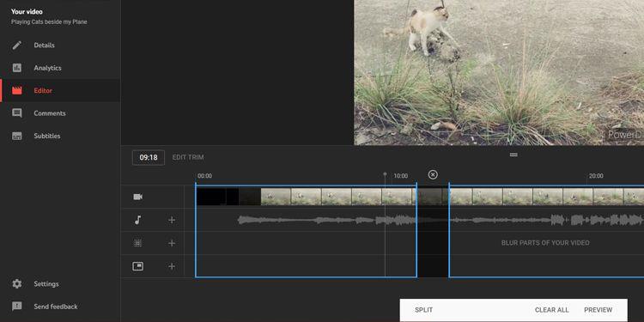Screen dimensions: 644x322
Task: Open the Analytics bar chart icon
Action: tap(17, 68)
